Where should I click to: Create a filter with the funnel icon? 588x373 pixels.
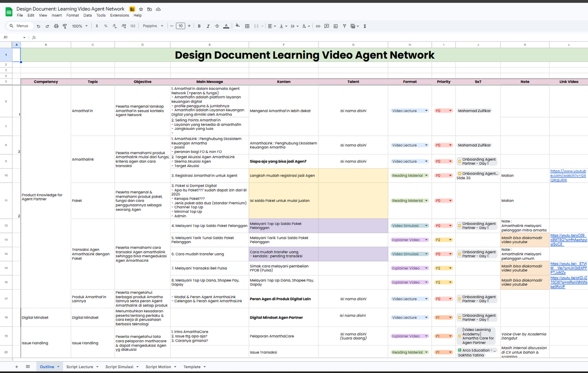[344, 26]
